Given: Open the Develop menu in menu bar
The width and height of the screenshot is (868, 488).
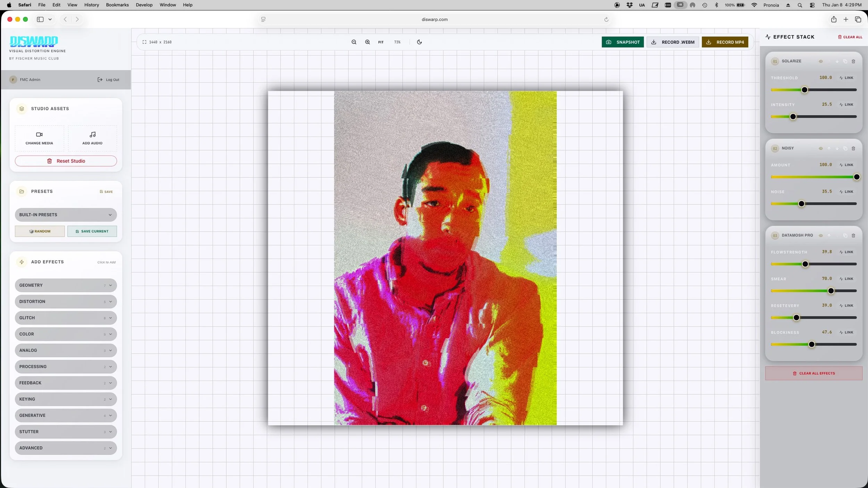Looking at the screenshot, I should (144, 5).
